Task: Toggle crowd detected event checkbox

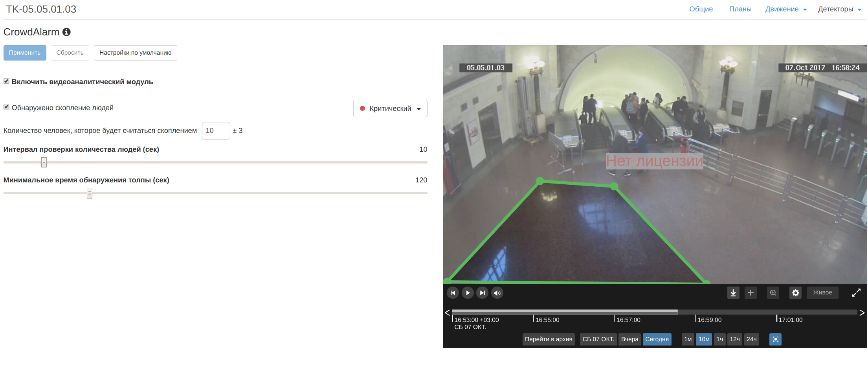Action: [x=6, y=107]
